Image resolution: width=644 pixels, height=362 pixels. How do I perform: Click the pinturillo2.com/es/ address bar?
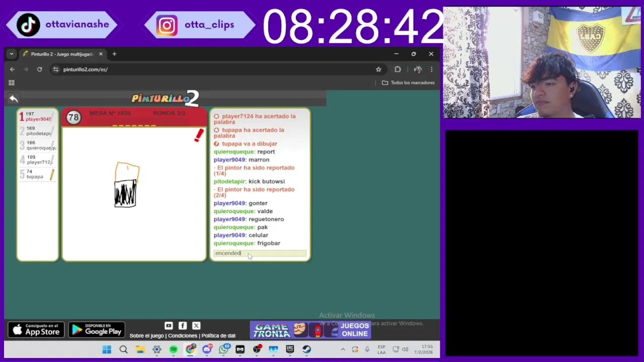tap(216, 69)
